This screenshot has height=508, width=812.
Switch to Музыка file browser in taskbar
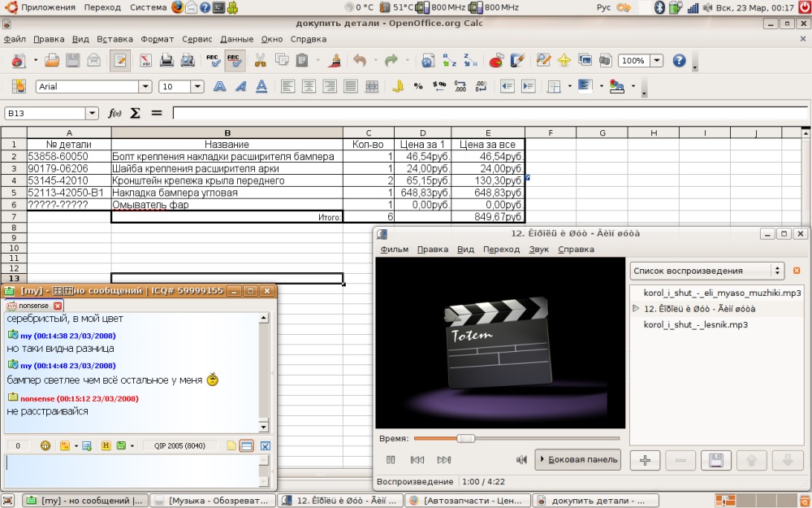click(x=212, y=501)
